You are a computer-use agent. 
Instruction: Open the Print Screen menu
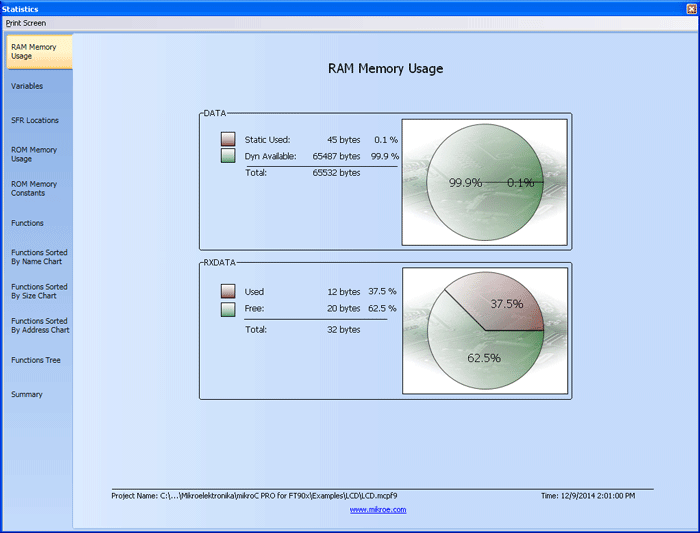[x=26, y=23]
